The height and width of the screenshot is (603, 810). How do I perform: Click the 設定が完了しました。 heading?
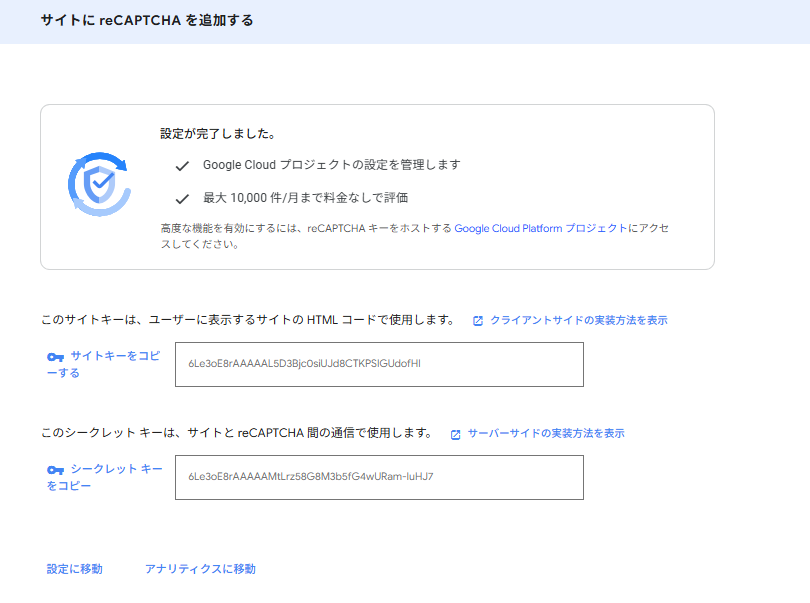coord(217,134)
